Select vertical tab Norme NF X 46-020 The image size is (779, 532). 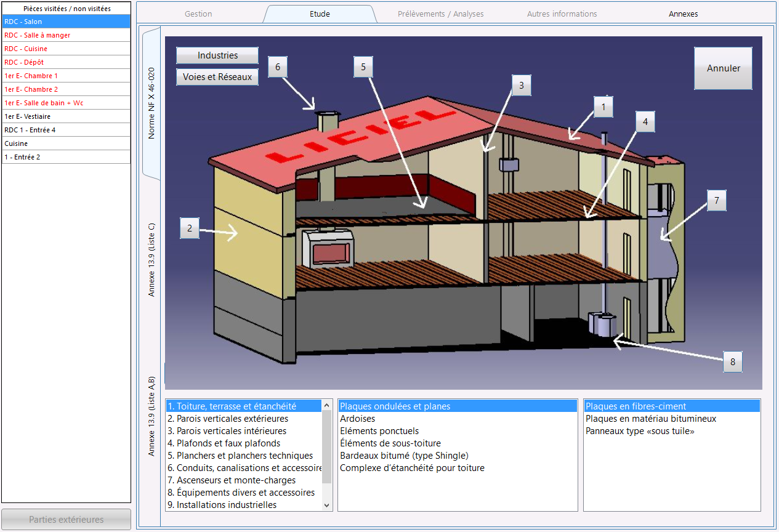pos(151,103)
